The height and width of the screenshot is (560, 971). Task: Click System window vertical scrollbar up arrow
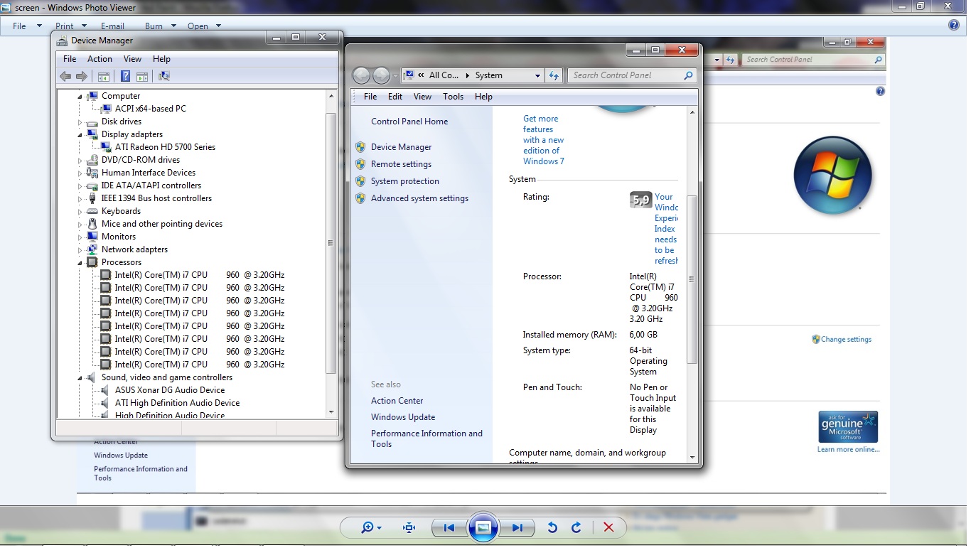click(x=692, y=113)
